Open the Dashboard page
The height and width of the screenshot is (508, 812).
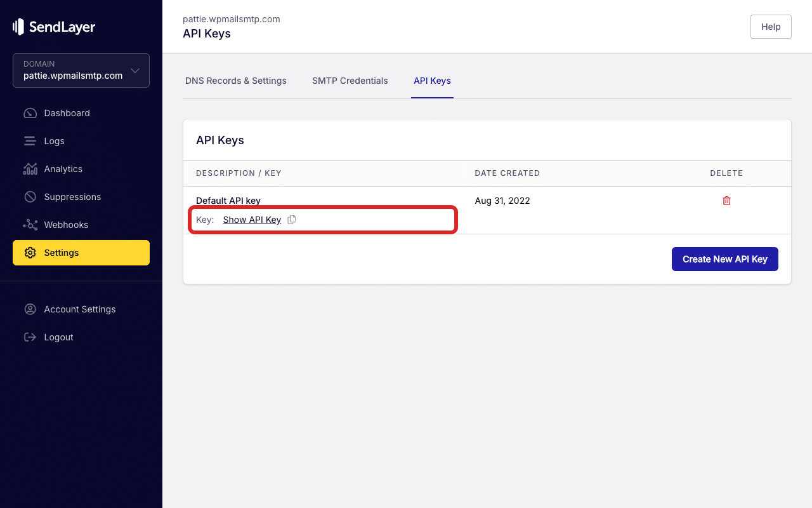[x=81, y=113]
